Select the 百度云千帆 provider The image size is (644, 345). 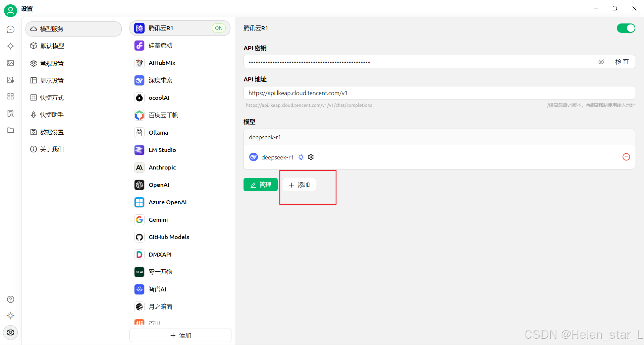[180, 115]
